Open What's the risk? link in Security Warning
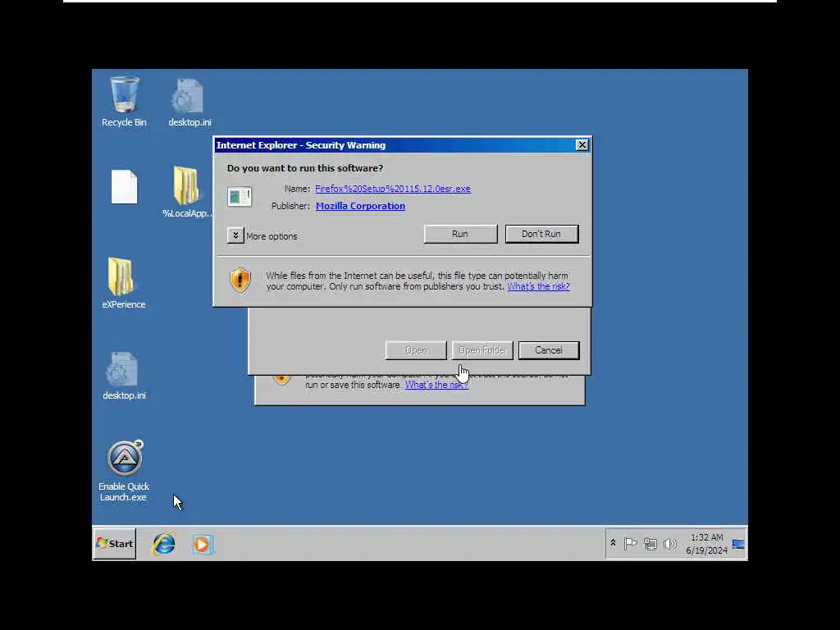 click(x=538, y=286)
